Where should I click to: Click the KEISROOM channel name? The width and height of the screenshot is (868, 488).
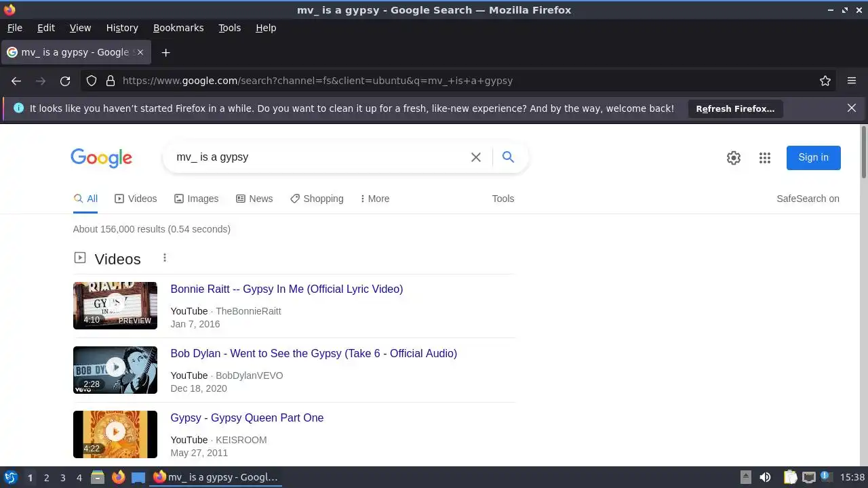[x=241, y=440]
